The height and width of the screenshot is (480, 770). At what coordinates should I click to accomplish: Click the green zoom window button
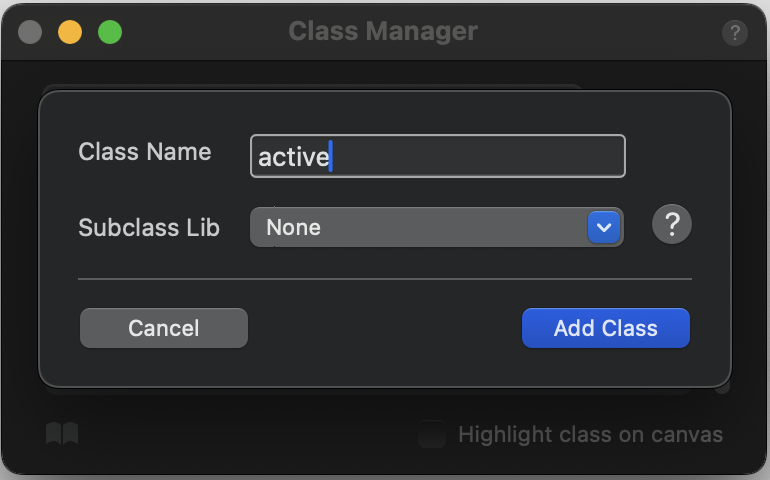coord(110,32)
